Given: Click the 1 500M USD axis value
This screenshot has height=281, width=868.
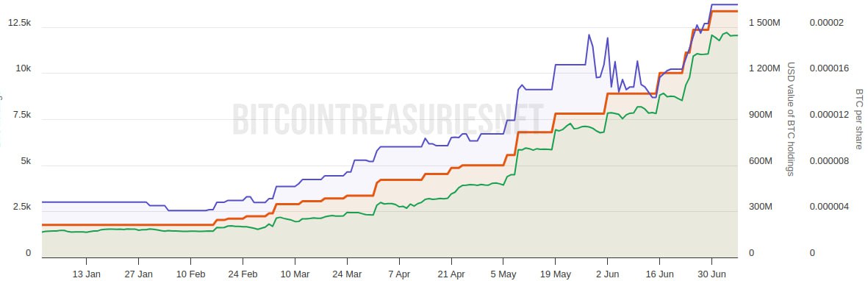Looking at the screenshot, I should click(764, 23).
